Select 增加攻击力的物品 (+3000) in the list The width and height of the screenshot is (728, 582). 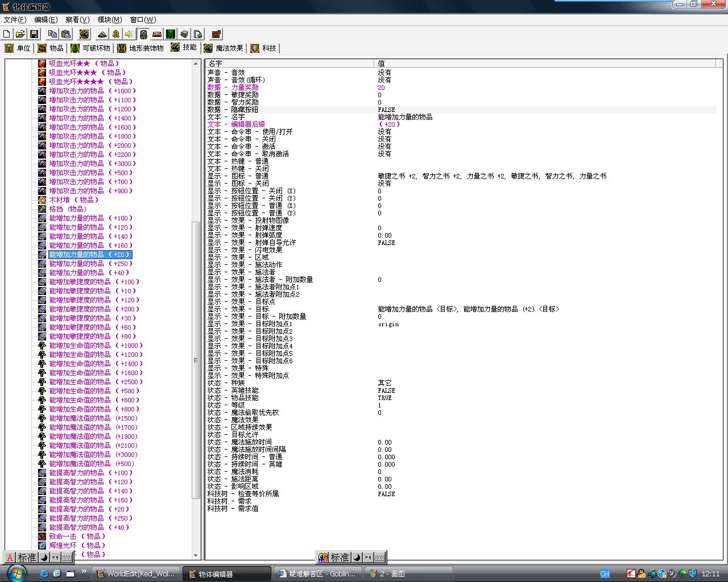point(92,164)
